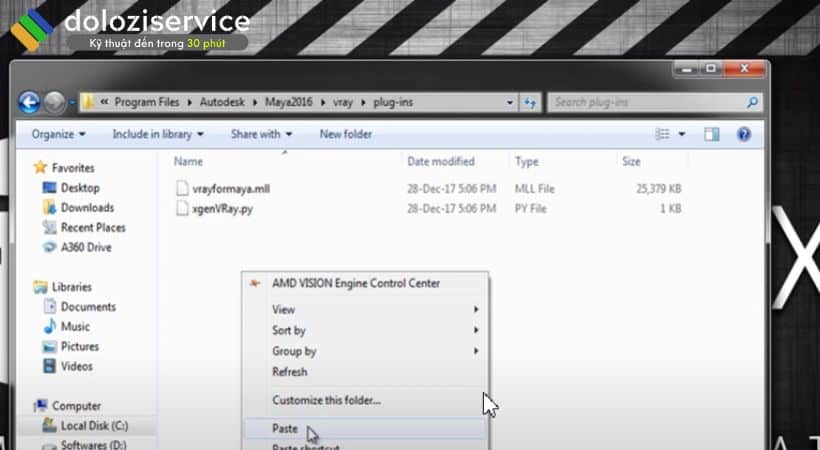The height and width of the screenshot is (450, 820).
Task: Click the vrayformaya.mll file icon
Action: point(182,188)
